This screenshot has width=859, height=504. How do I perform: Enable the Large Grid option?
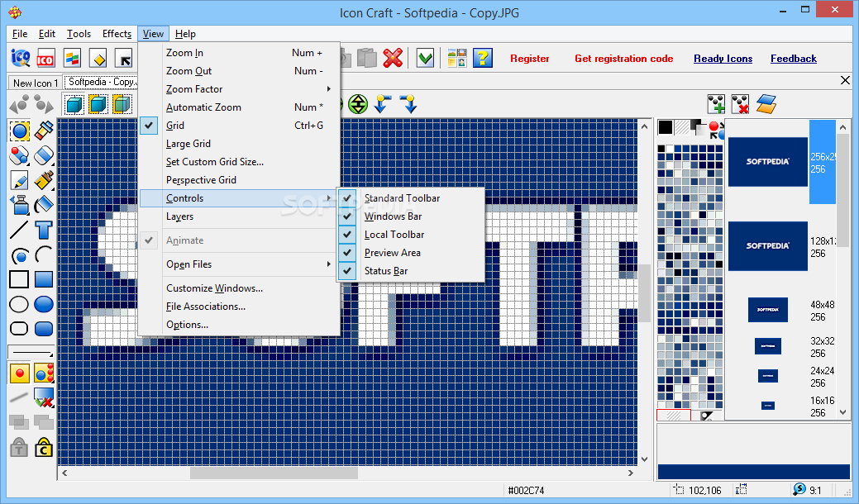[240, 144]
